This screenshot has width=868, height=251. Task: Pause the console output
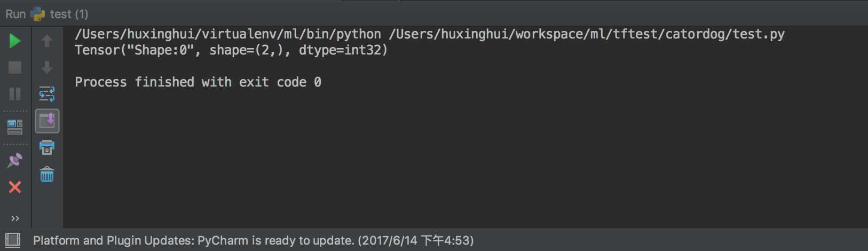tap(15, 94)
